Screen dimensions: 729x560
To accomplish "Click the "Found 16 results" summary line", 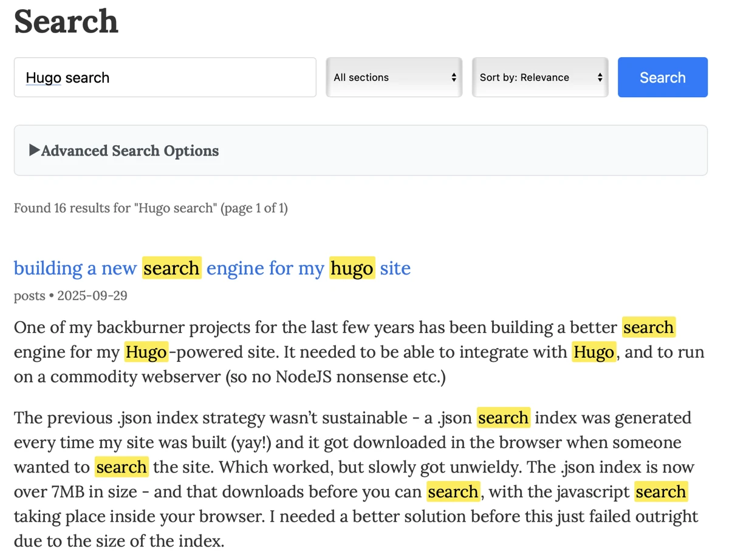I will click(x=151, y=208).
